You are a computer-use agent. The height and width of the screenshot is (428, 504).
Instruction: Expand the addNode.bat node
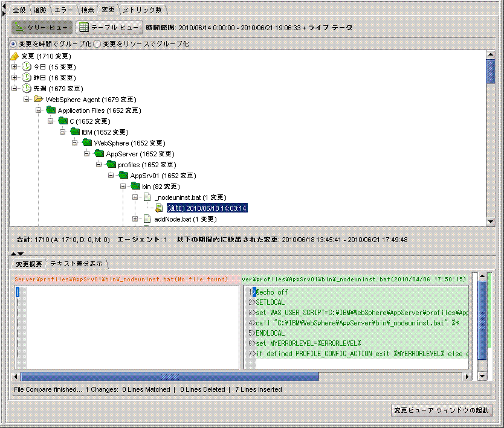135,219
